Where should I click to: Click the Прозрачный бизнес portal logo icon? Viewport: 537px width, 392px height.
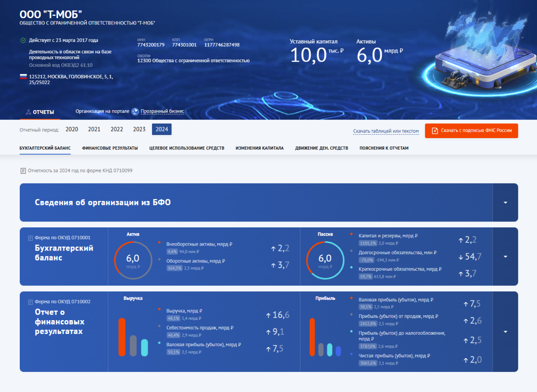pos(135,112)
